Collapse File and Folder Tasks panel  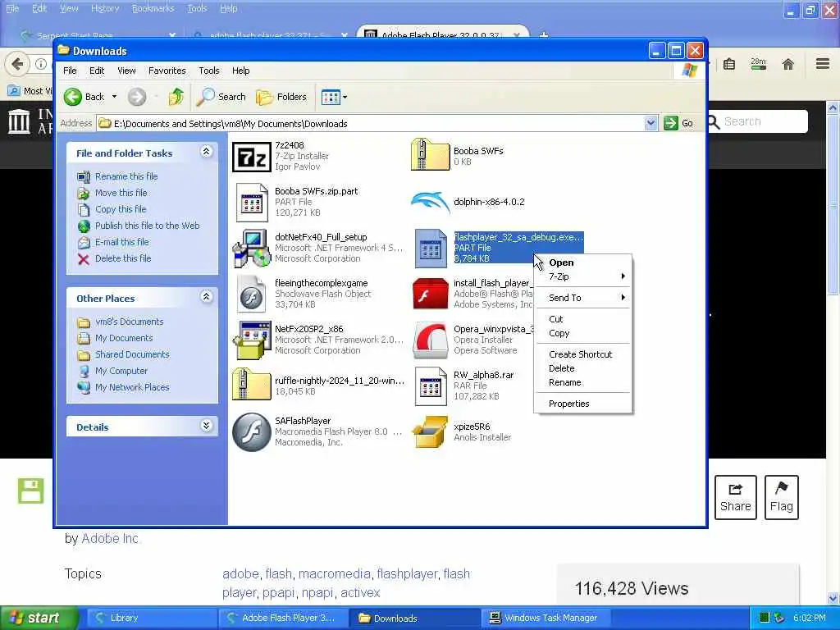[x=206, y=152]
